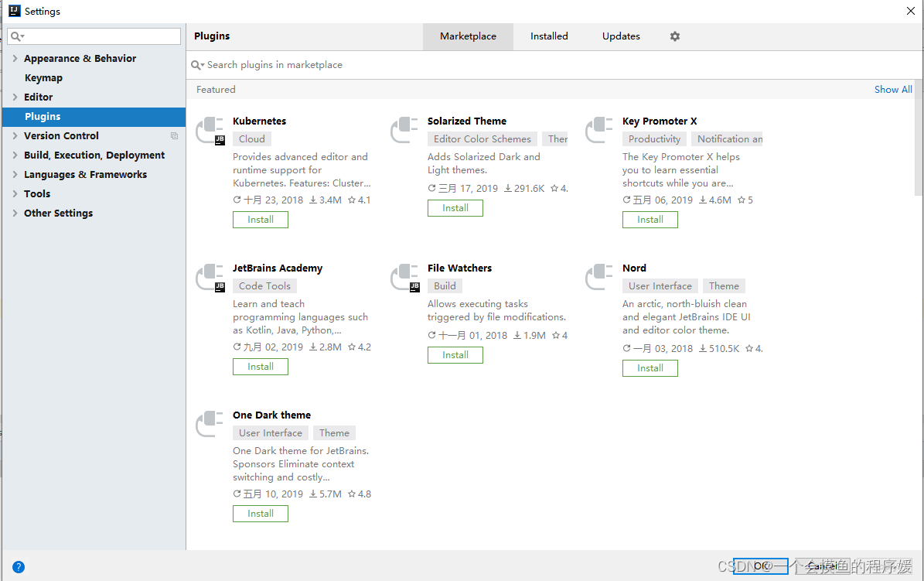Click the JetBrains Academy plugin icon

click(x=210, y=277)
